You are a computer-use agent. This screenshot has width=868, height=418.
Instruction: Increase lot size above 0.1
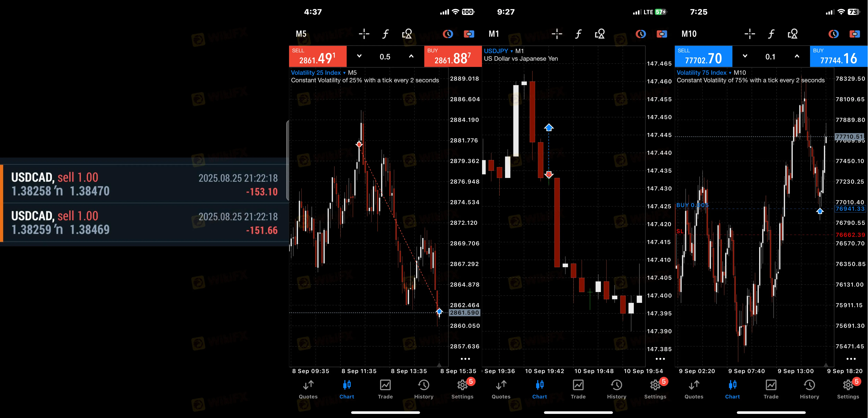[x=797, y=56]
